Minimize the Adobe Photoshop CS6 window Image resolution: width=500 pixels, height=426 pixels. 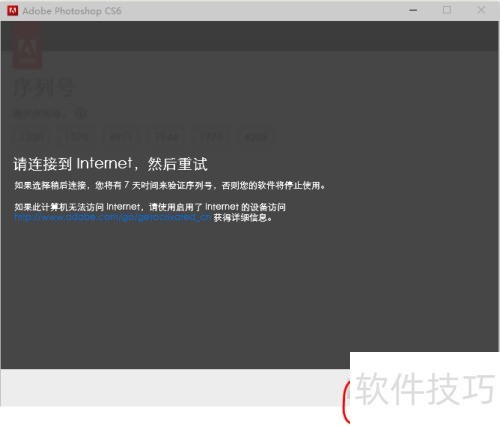click(x=413, y=10)
